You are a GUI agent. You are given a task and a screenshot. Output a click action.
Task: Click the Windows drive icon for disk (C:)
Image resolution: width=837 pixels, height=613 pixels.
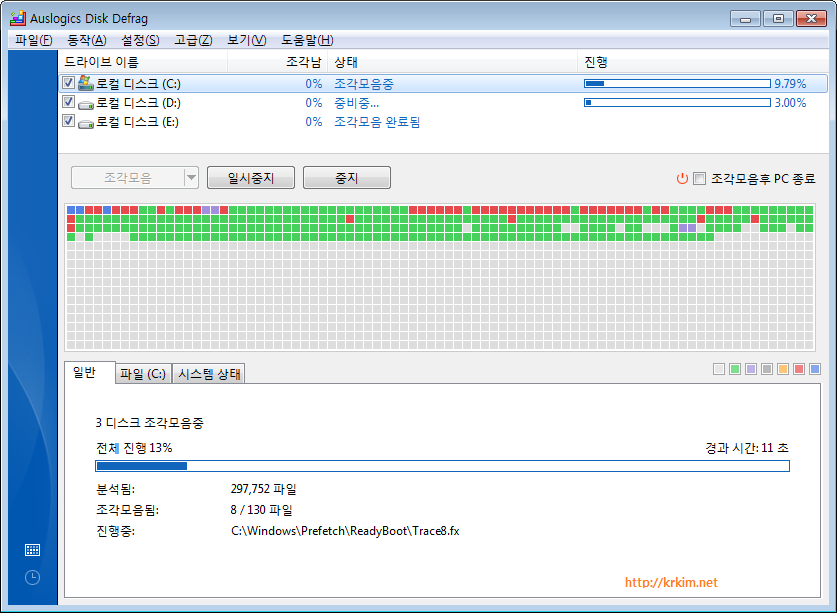tap(85, 83)
